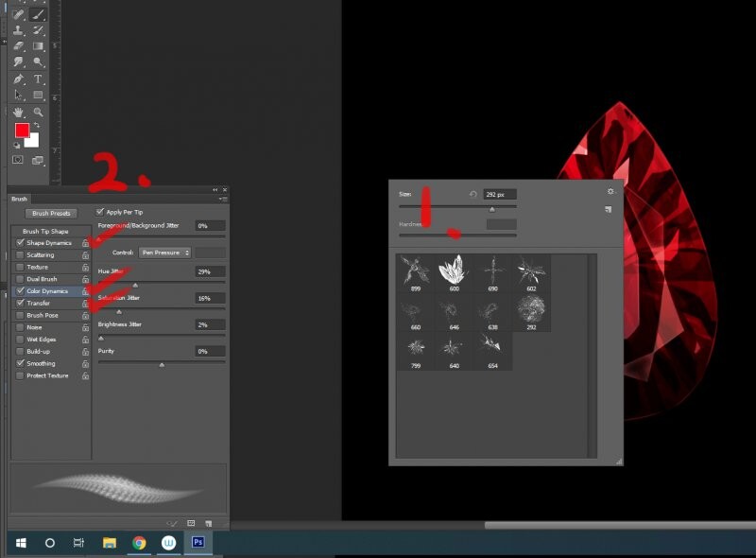Select the Horizontal Type tool

[x=39, y=79]
